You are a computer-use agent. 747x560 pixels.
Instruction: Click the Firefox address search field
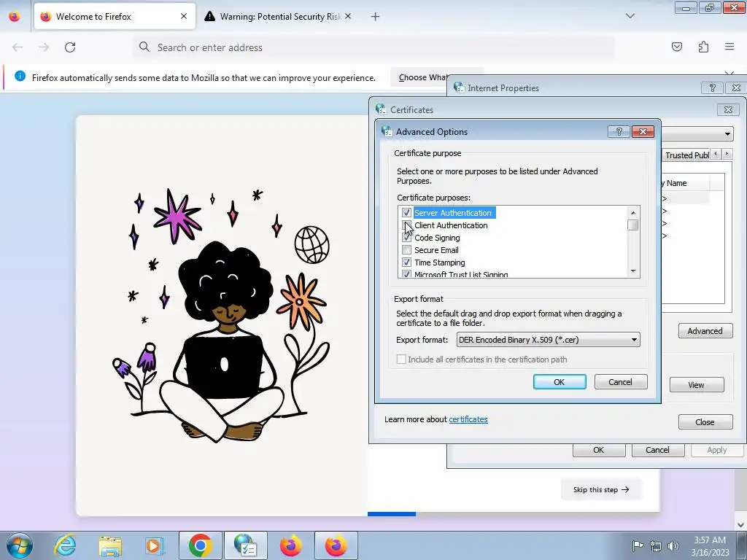click(x=373, y=47)
